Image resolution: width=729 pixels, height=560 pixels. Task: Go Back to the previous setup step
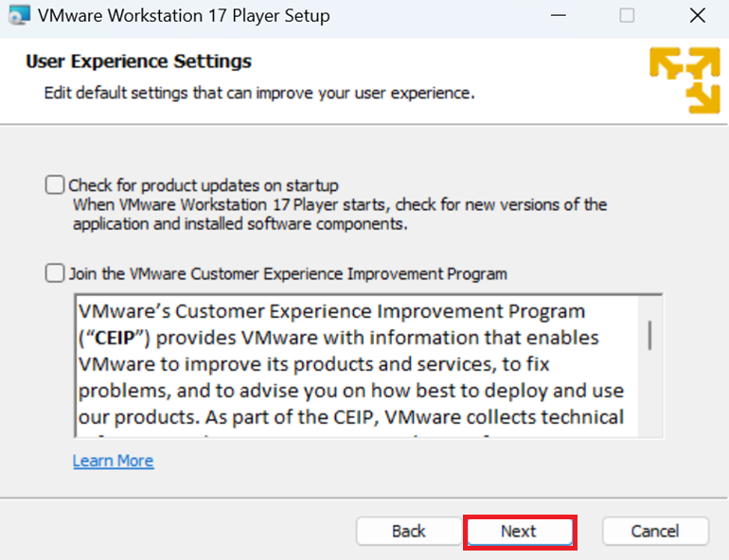pyautogui.click(x=409, y=532)
